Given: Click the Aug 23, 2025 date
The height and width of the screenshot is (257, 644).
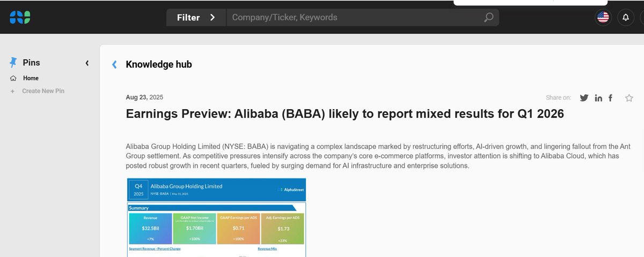Looking at the screenshot, I should coord(144,97).
